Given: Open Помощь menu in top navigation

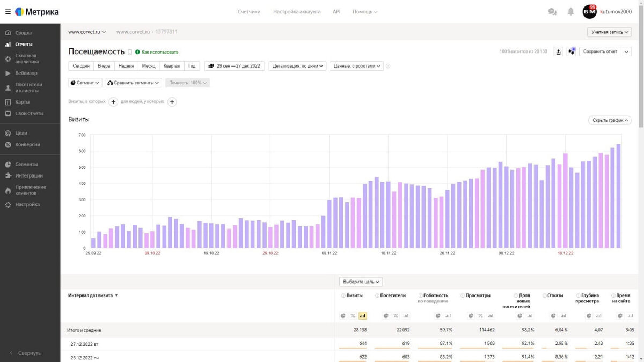Looking at the screenshot, I should pos(365,11).
